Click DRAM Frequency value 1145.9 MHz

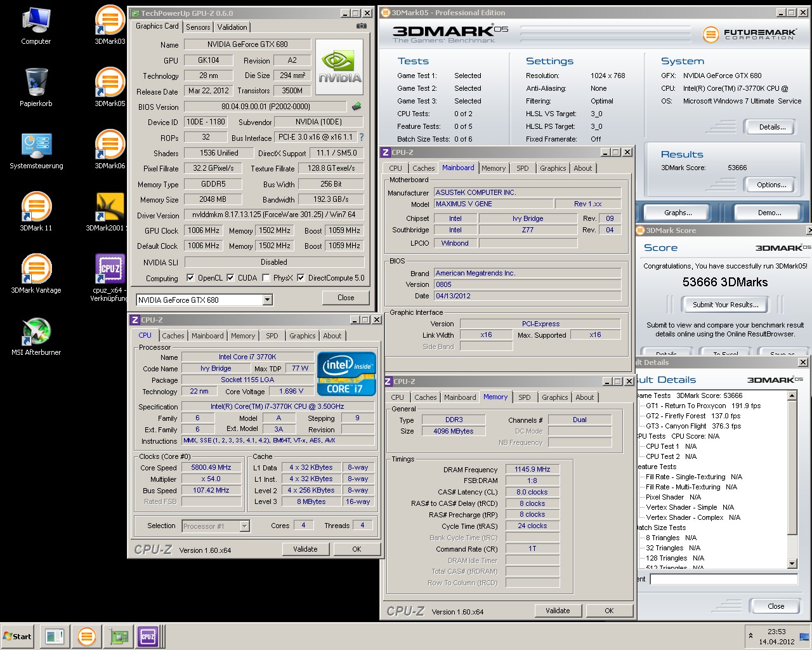(532, 469)
